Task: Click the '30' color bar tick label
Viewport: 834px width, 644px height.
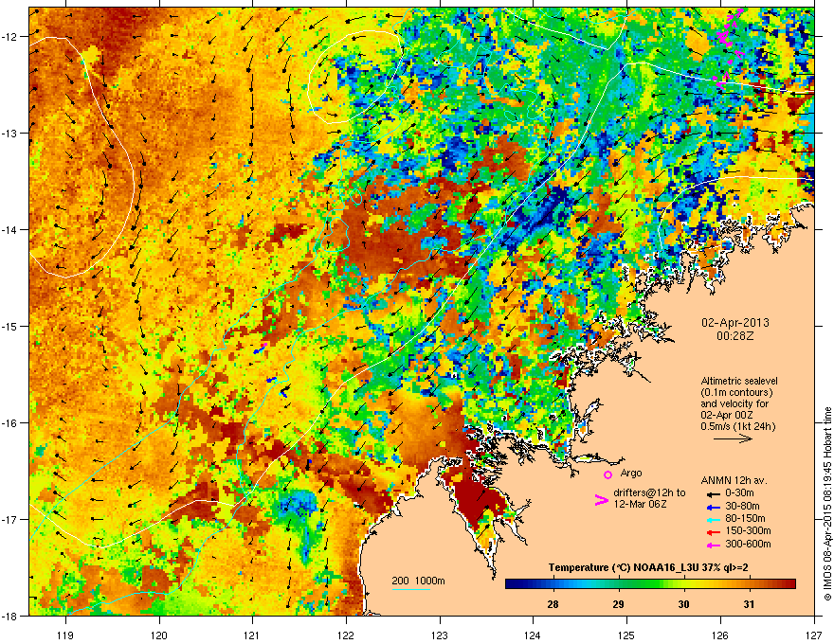Action: (684, 604)
